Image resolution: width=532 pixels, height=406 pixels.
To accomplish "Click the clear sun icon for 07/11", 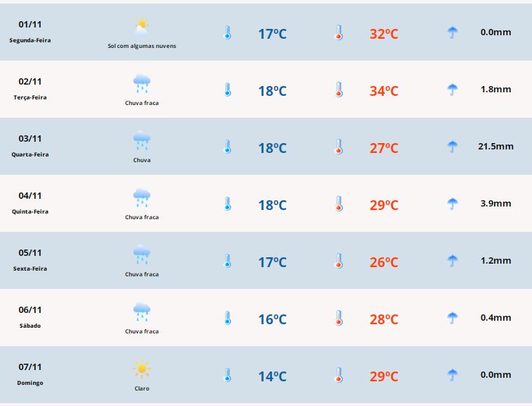I will click(142, 369).
